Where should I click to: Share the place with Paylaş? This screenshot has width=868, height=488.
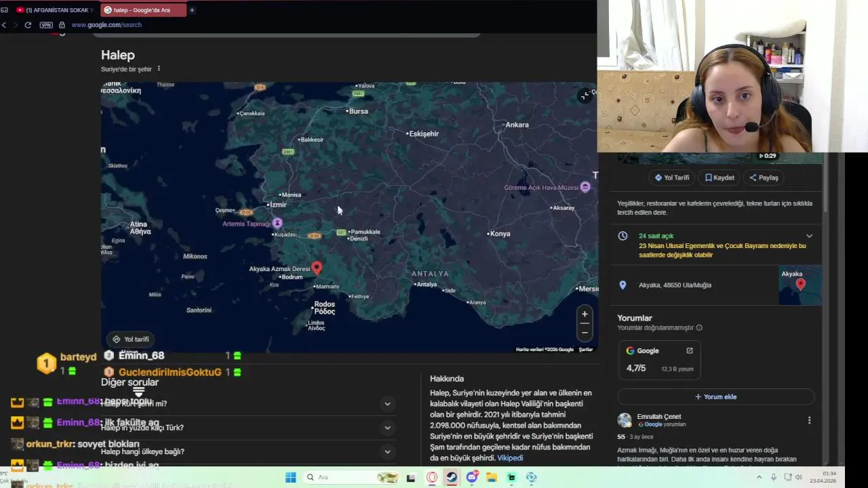pos(764,178)
